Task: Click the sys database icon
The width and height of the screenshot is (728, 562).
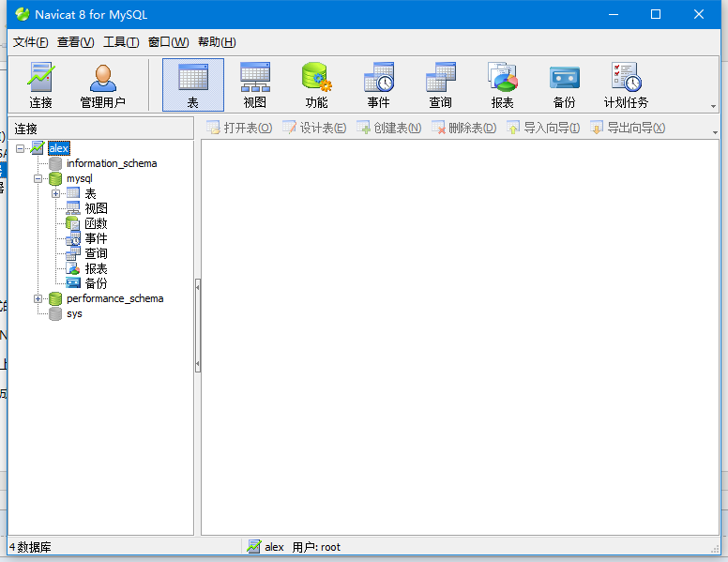Action: coord(55,313)
